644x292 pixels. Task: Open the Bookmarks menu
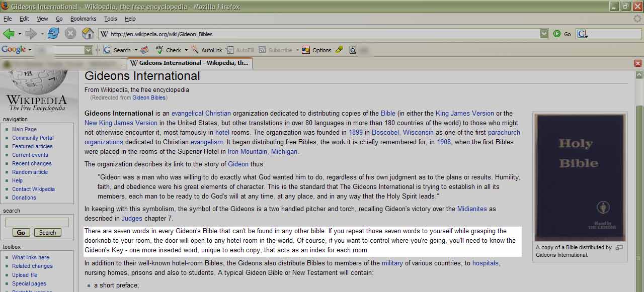(83, 19)
